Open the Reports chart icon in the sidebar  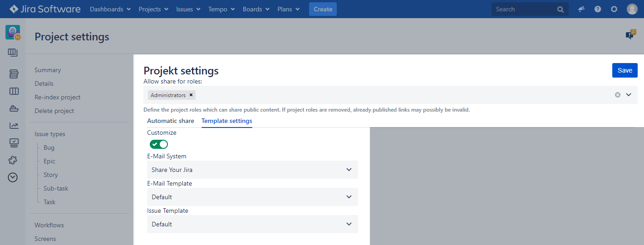click(14, 126)
